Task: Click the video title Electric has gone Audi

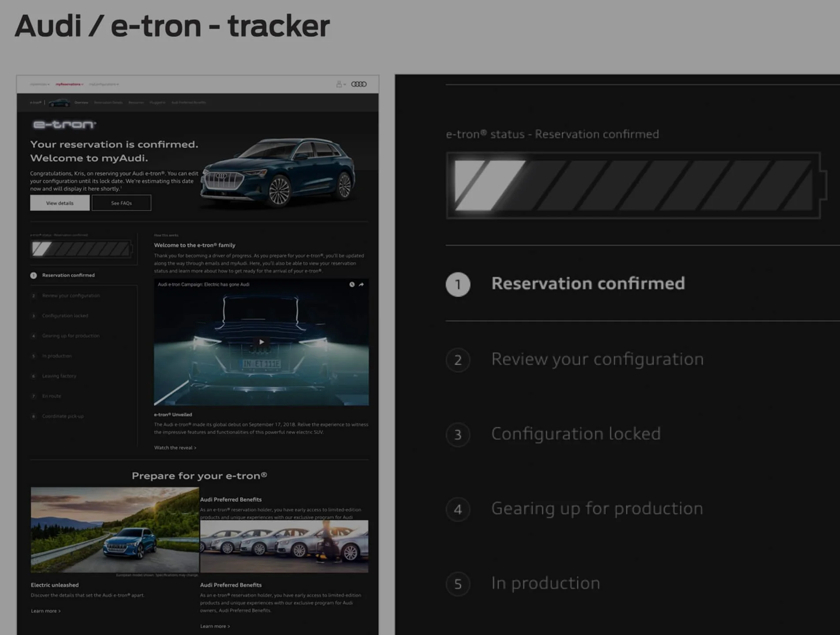Action: pos(204,284)
